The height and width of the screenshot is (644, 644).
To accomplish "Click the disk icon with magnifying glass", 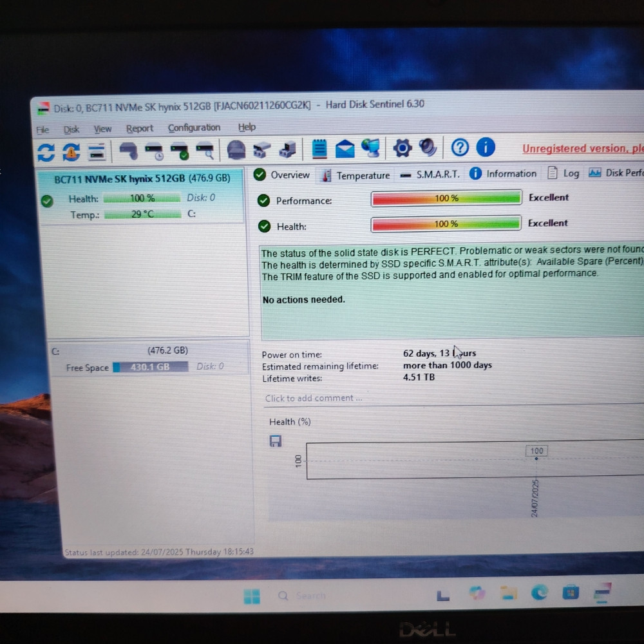I will (205, 150).
